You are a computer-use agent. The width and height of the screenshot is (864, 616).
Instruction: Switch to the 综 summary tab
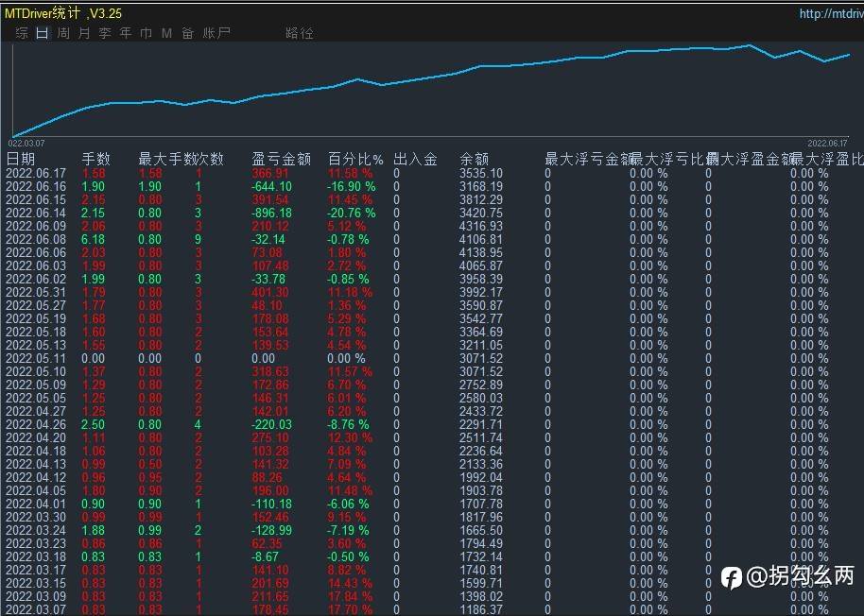tap(22, 33)
